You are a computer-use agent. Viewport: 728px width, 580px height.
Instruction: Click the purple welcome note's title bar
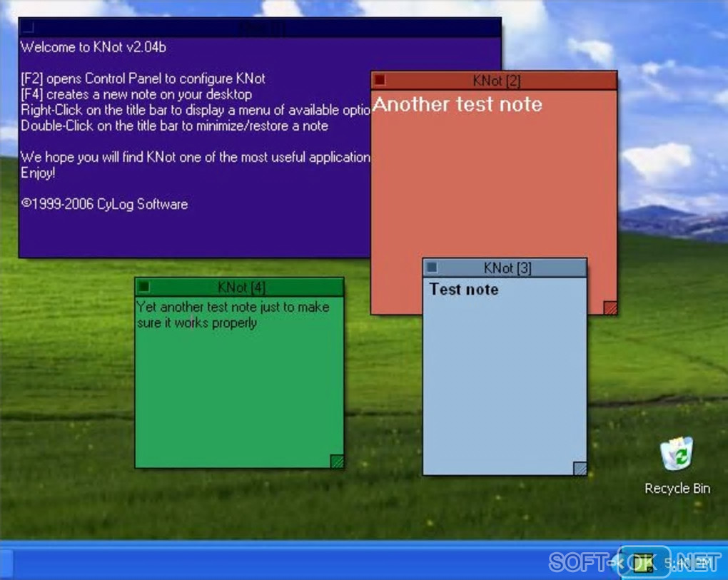tap(260, 28)
